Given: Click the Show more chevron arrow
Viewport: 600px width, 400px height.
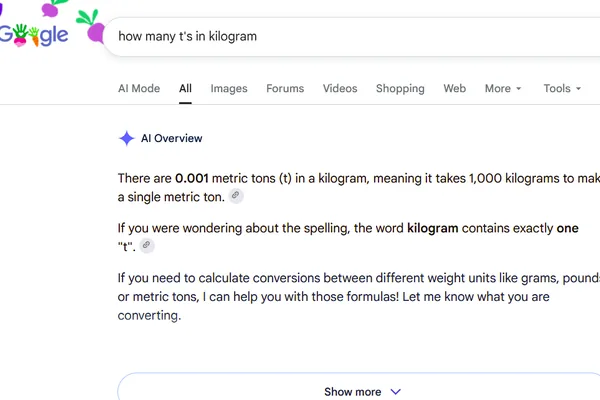Looking at the screenshot, I should point(395,392).
